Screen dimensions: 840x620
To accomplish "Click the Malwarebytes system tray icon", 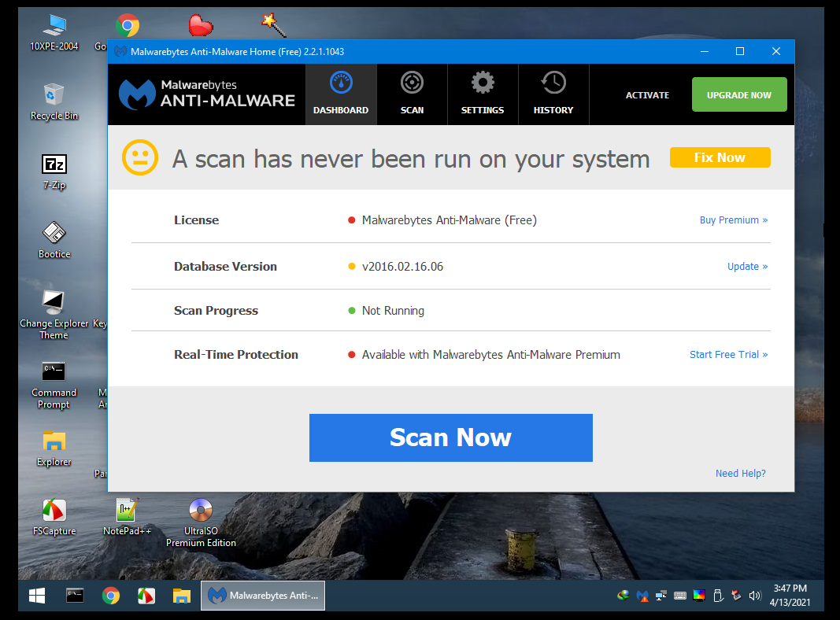I will click(x=642, y=596).
